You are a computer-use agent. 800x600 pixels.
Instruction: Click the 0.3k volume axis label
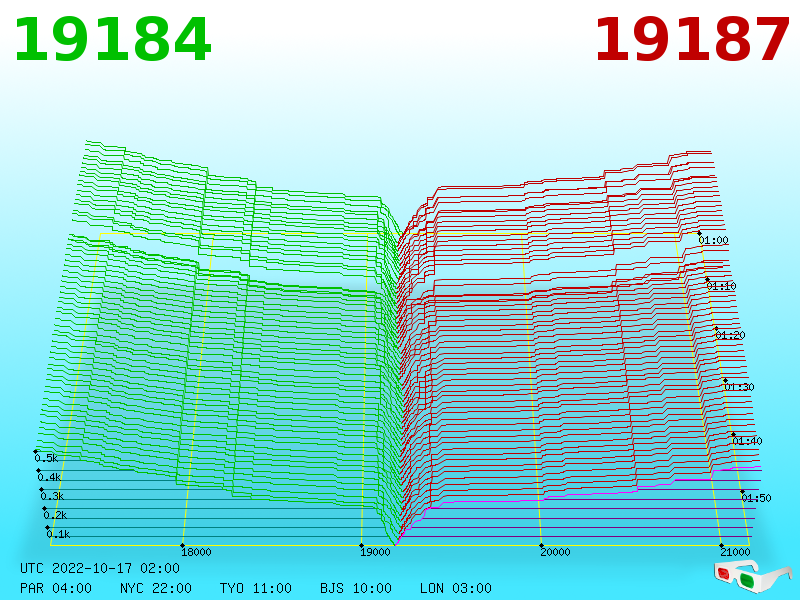coord(52,496)
